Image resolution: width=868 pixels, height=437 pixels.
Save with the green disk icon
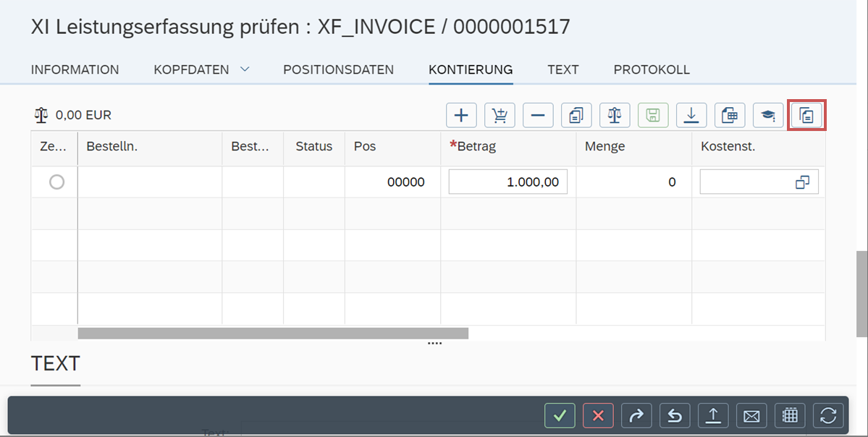[x=653, y=114]
